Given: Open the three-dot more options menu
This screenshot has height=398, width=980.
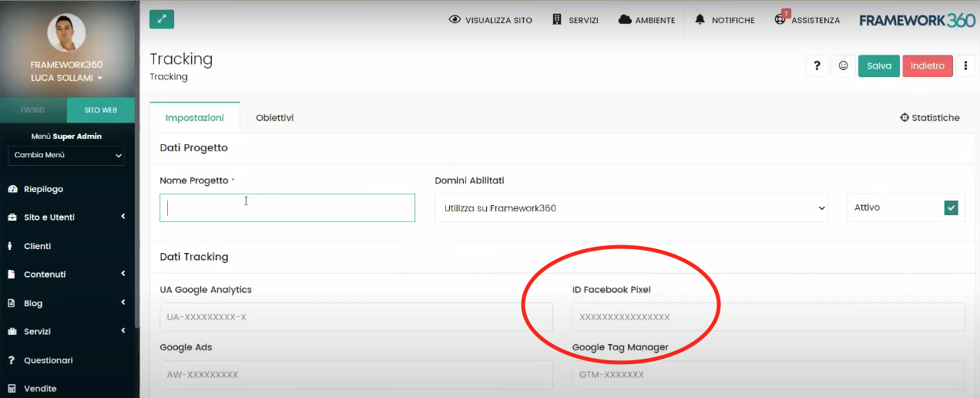Looking at the screenshot, I should (x=966, y=66).
